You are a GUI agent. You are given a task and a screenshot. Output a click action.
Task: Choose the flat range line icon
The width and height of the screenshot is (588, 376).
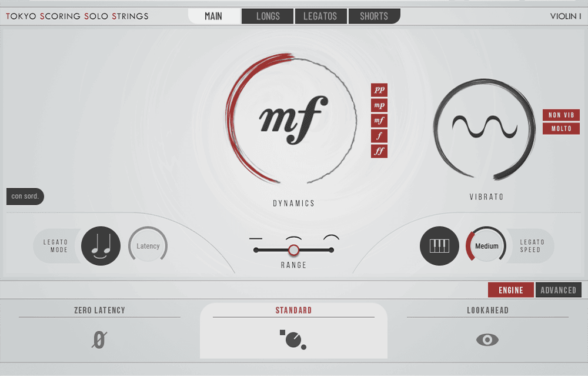[256, 238]
